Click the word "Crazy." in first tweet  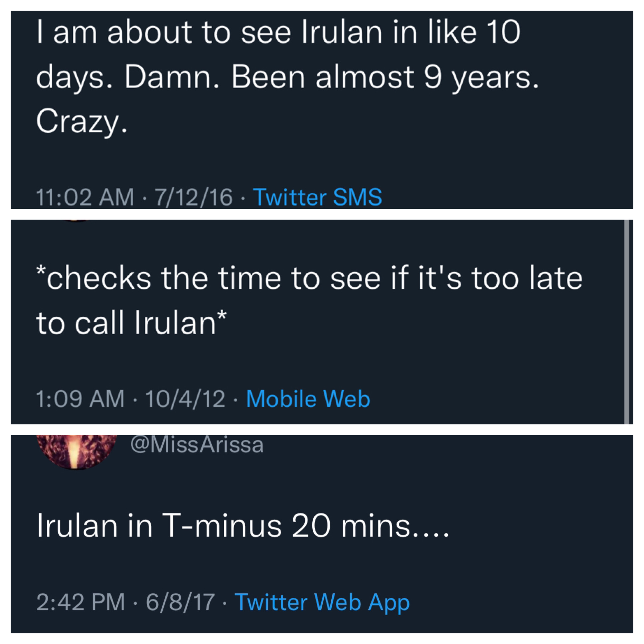click(x=82, y=122)
